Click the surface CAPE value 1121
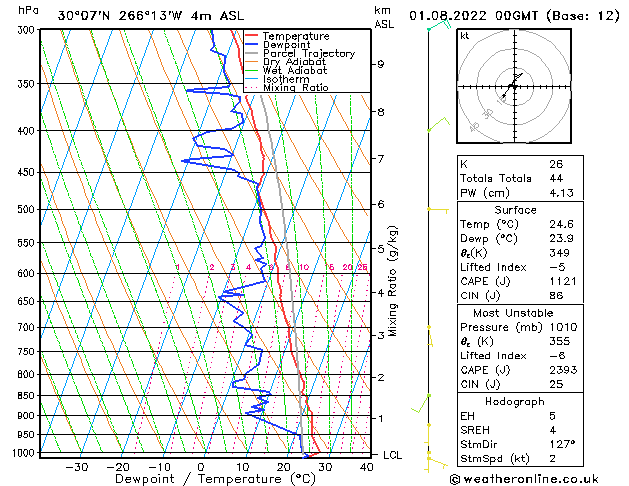This screenshot has height=486, width=629. (x=563, y=281)
